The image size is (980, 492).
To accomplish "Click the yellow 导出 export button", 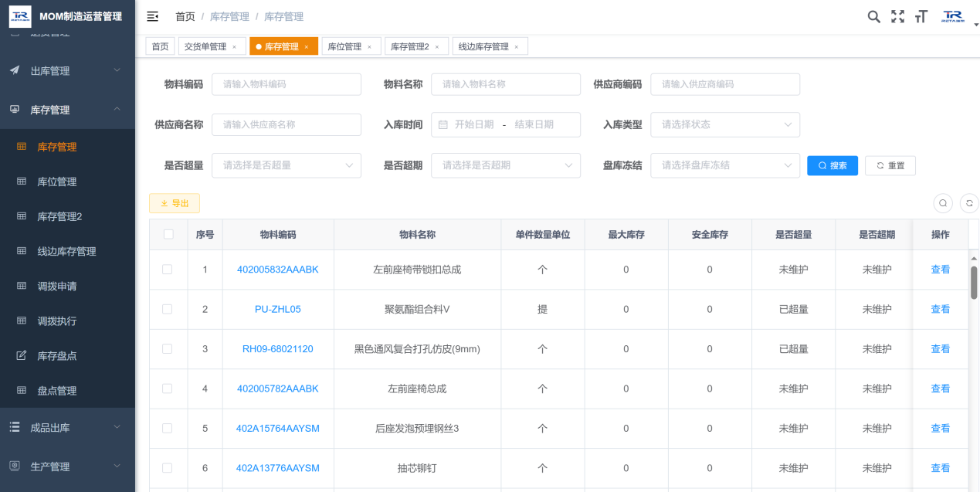I will click(x=175, y=203).
